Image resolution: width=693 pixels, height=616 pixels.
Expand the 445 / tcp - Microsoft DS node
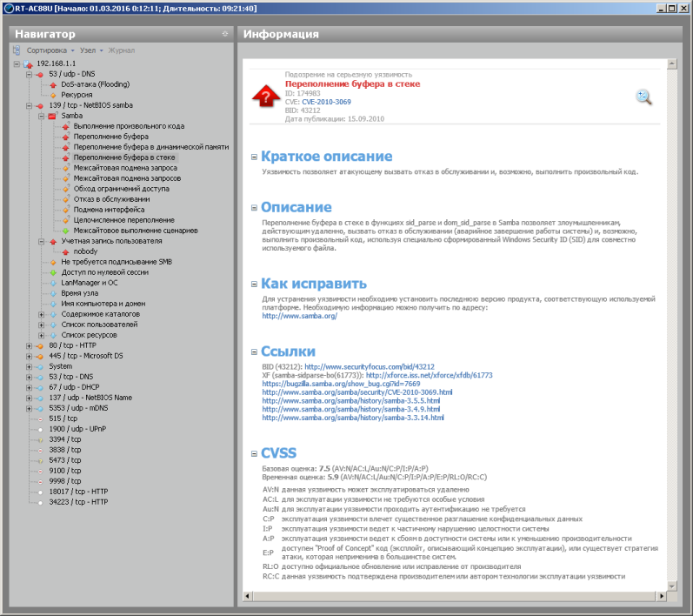pos(29,357)
